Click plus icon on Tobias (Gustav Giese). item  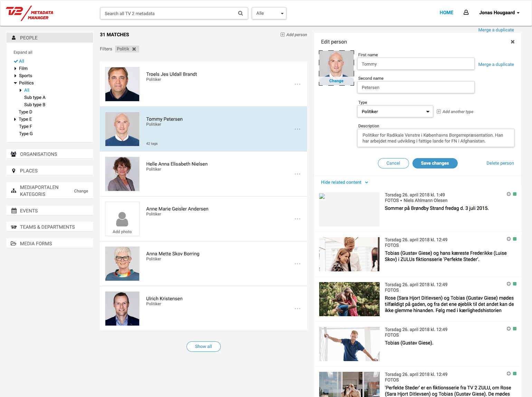pos(509,329)
